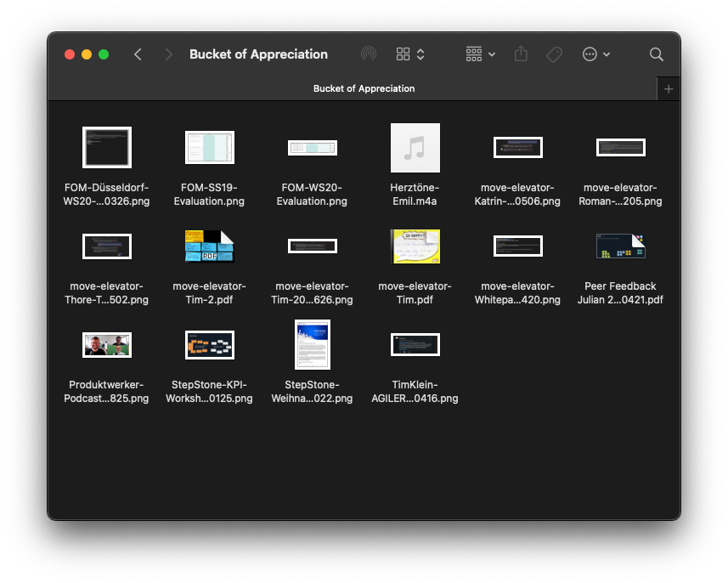Click the item grouping icon in the toolbar
Image resolution: width=728 pixels, height=583 pixels.
[x=473, y=54]
